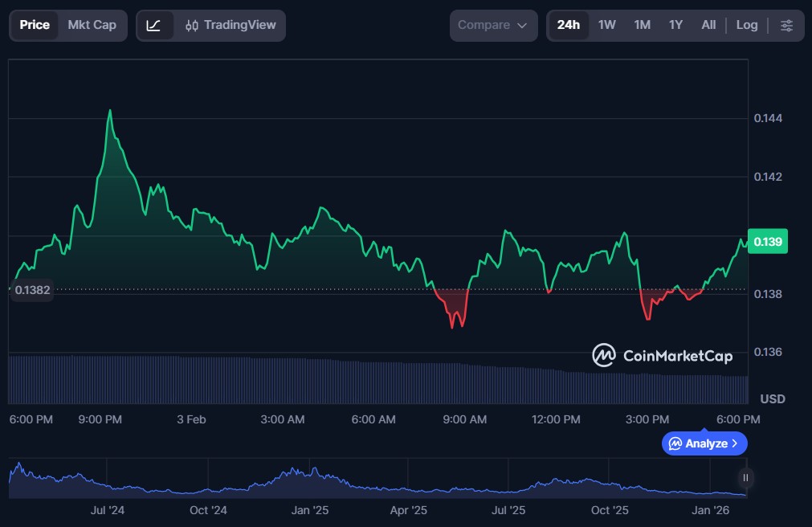
Task: Display the All time range
Action: [x=708, y=26]
